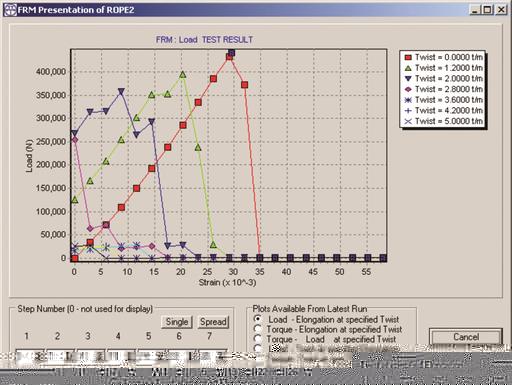Click the green triangle Twist 1.2000 legend marker
This screenshot has width=512, height=385.
click(408, 68)
